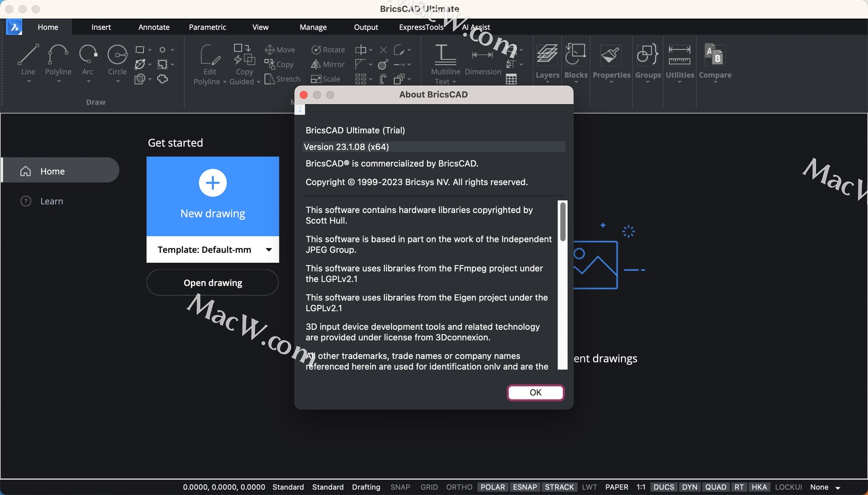Select the Circle tool

pyautogui.click(x=117, y=59)
